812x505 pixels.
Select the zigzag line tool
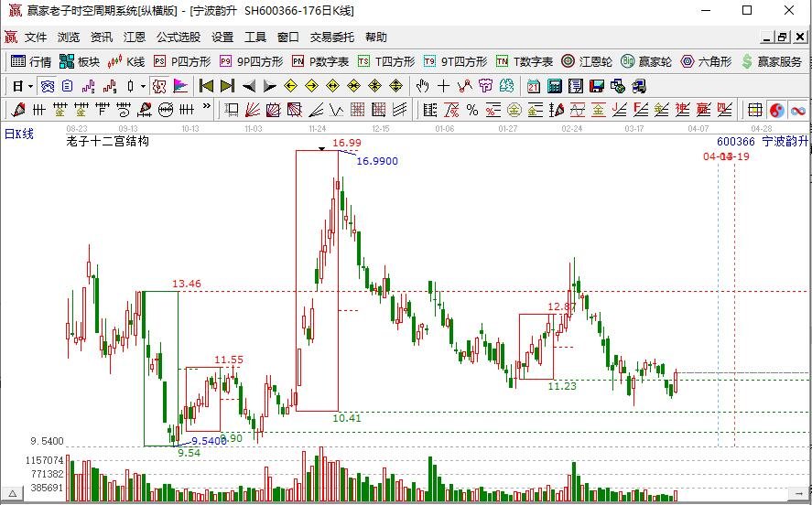click(465, 86)
